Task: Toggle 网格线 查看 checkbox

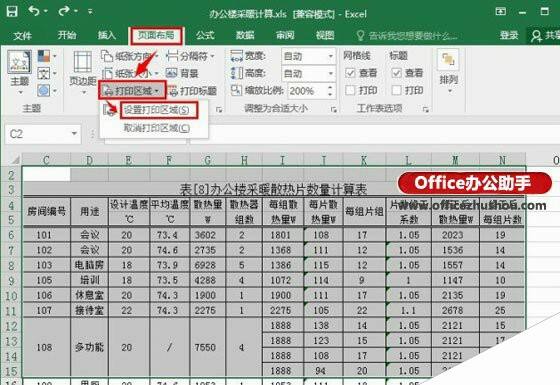Action: click(x=350, y=73)
